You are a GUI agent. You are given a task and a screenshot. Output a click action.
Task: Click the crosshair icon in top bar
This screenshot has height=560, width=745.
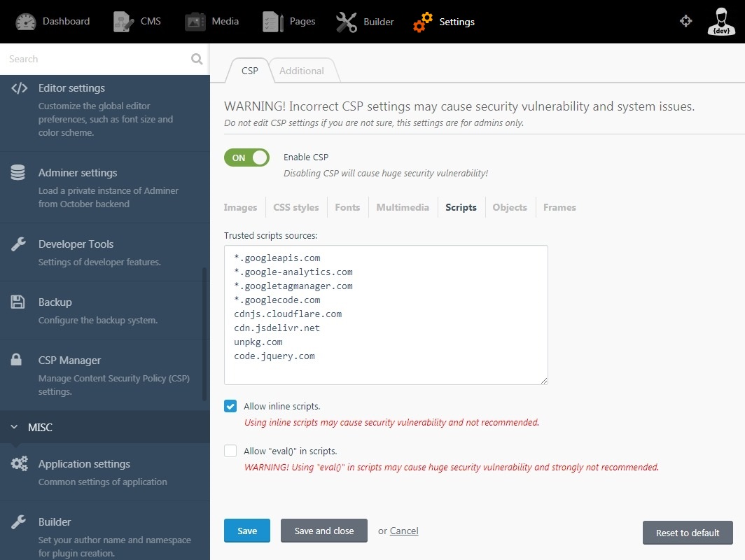(x=685, y=21)
